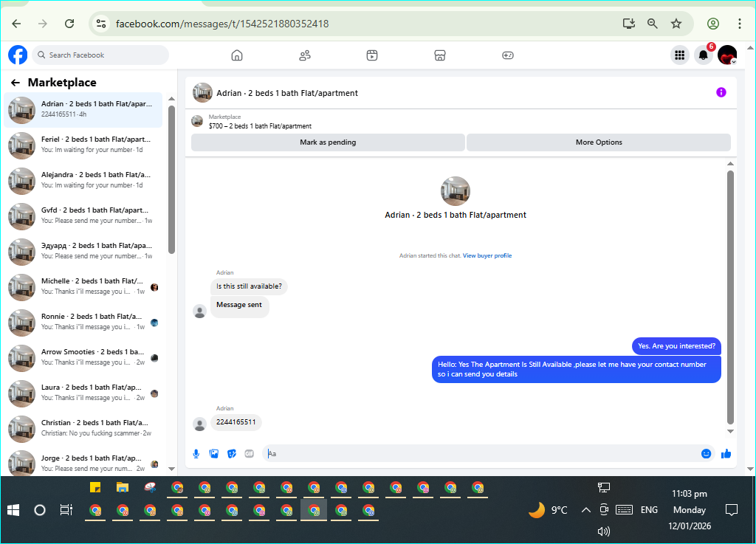The image size is (756, 544).
Task: Open the Gaming icon in top navigation
Action: (x=508, y=55)
